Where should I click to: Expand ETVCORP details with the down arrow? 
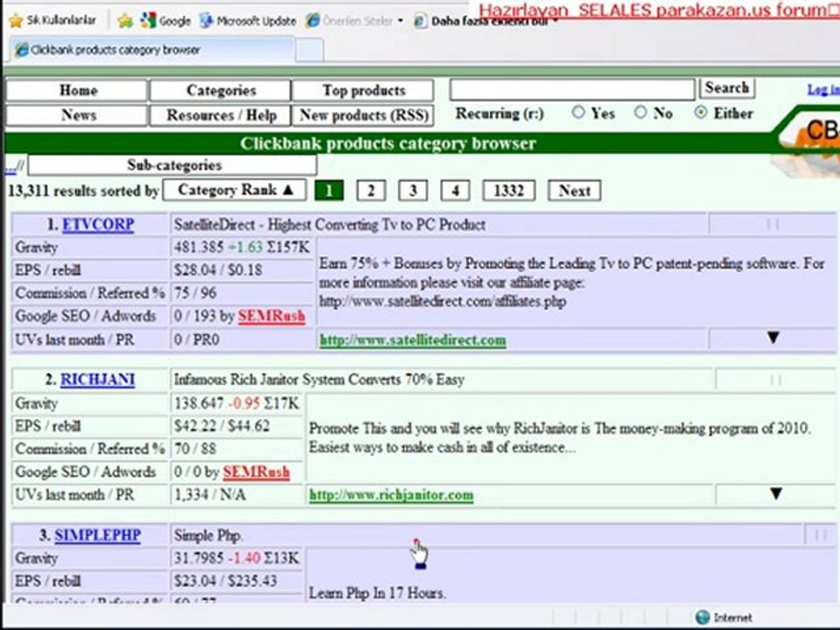pos(773,338)
